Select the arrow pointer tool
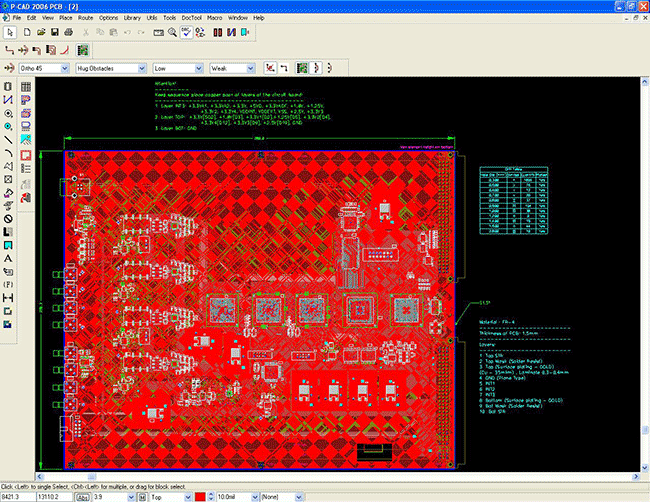This screenshot has width=650, height=502. pyautogui.click(x=10, y=32)
